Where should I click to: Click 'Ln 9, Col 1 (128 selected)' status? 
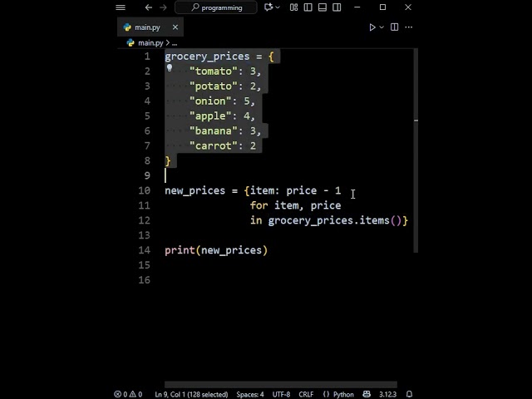point(191,394)
